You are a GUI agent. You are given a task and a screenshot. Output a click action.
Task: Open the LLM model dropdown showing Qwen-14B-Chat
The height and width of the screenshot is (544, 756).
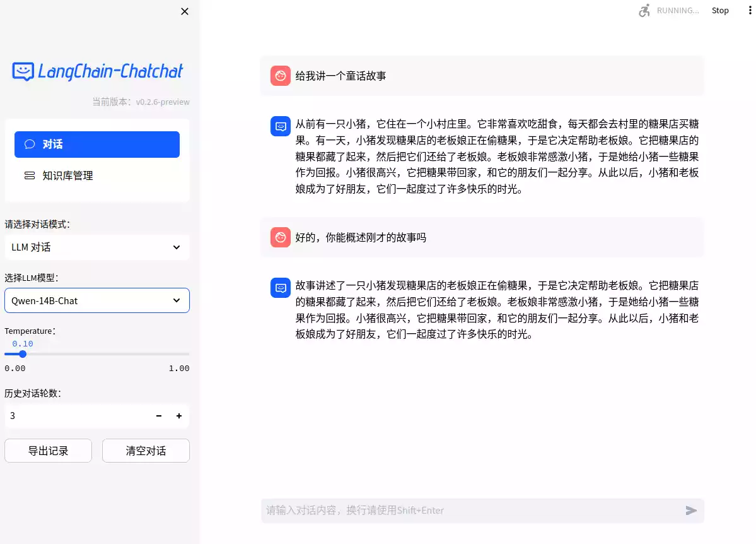point(97,301)
